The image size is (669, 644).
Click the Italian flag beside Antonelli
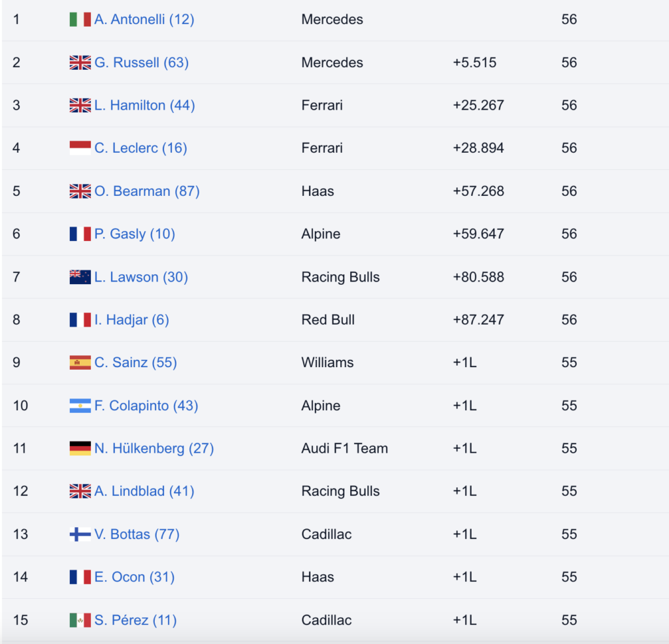click(x=80, y=20)
